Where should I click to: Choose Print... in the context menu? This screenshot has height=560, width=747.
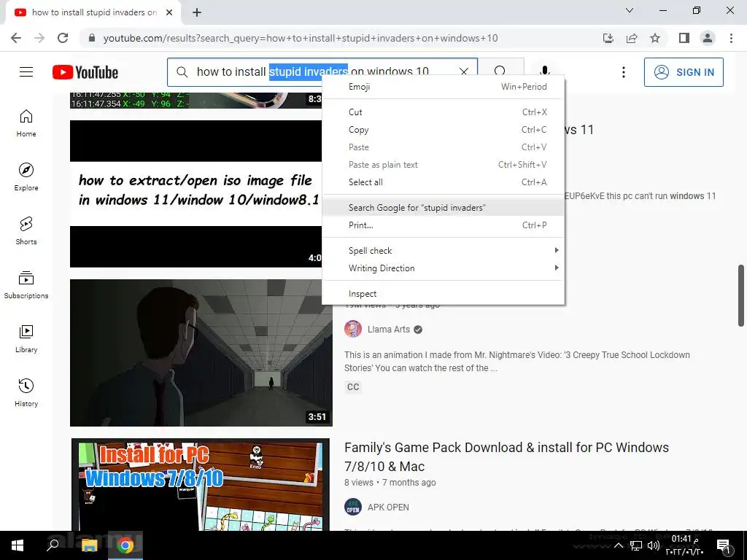coord(444,225)
